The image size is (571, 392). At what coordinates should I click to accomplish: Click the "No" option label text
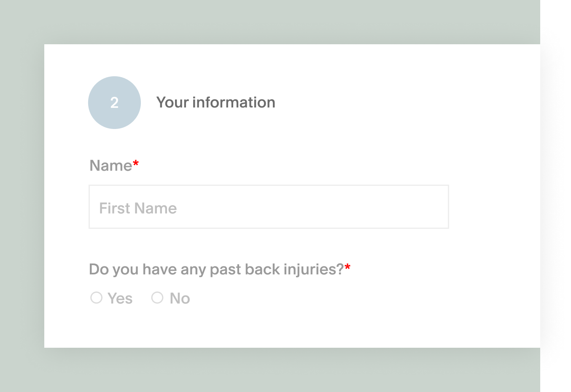pos(180,298)
